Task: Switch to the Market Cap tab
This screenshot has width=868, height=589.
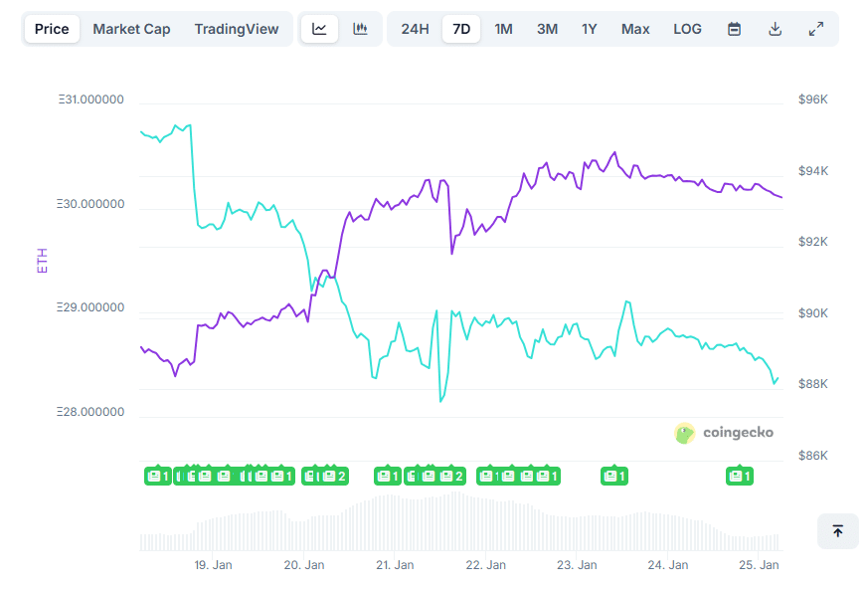Action: [131, 29]
